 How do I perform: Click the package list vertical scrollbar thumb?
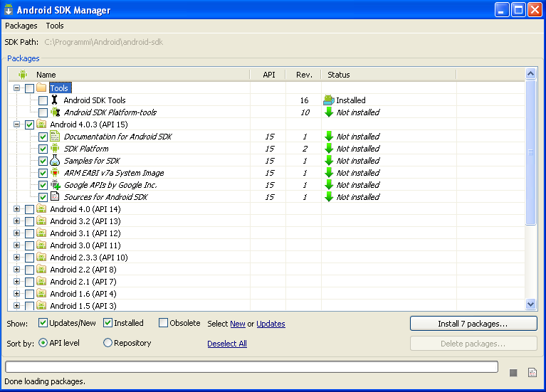(530, 152)
